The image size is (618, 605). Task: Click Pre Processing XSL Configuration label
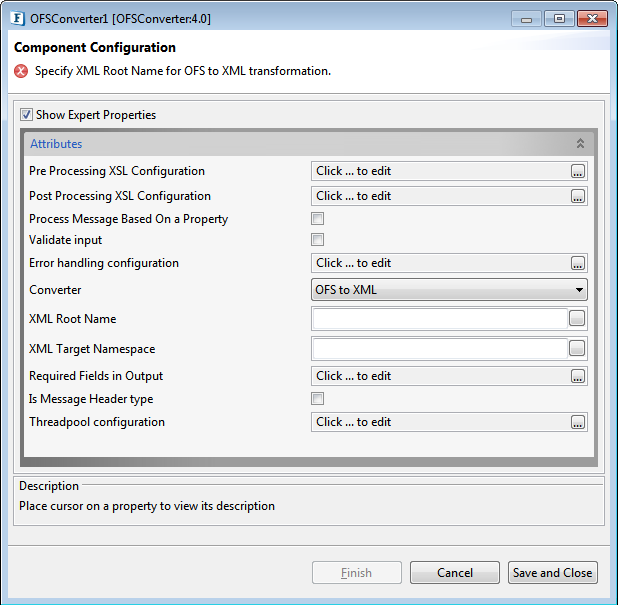117,171
